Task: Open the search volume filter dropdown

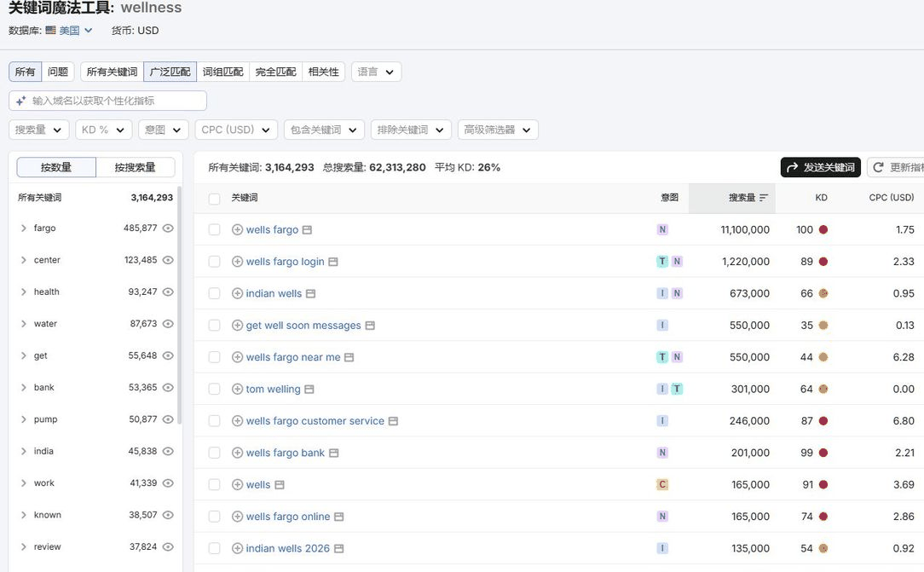Action: 39,130
